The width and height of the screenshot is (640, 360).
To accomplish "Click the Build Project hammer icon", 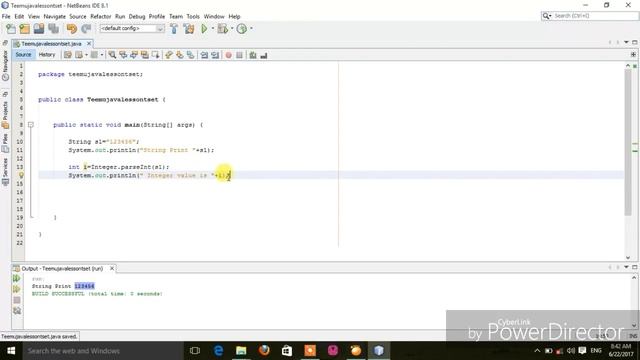I will click(x=174, y=29).
